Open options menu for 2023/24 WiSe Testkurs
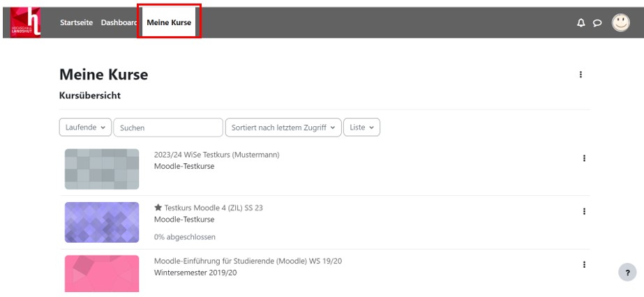Viewport: 644px width, 297px height. click(584, 158)
